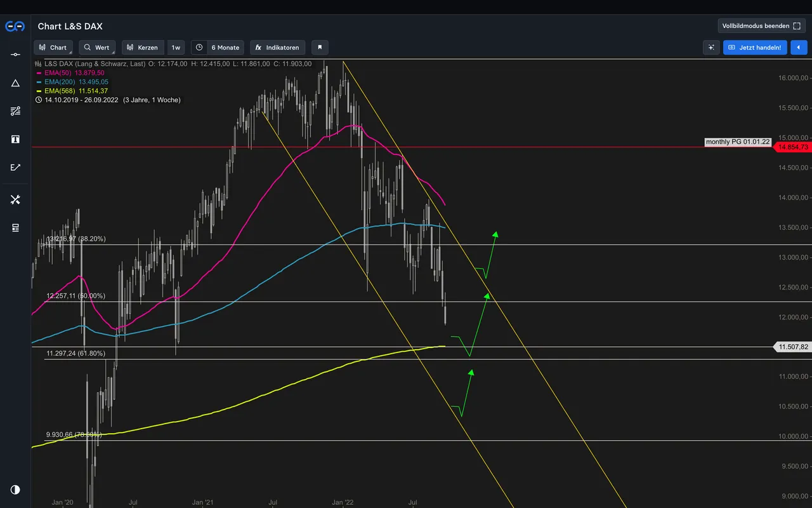This screenshot has height=508, width=812.
Task: Open the chart tools settings icon
Action: click(15, 199)
